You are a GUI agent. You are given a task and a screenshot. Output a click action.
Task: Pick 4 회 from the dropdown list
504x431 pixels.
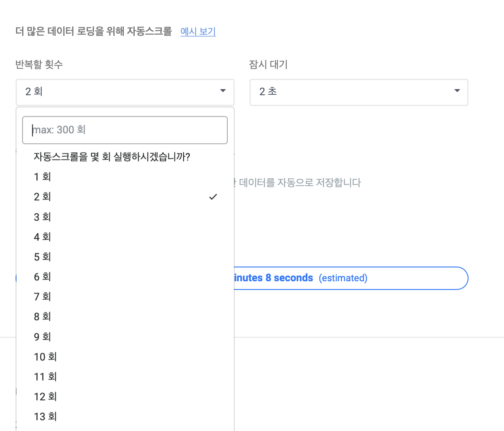tap(42, 237)
